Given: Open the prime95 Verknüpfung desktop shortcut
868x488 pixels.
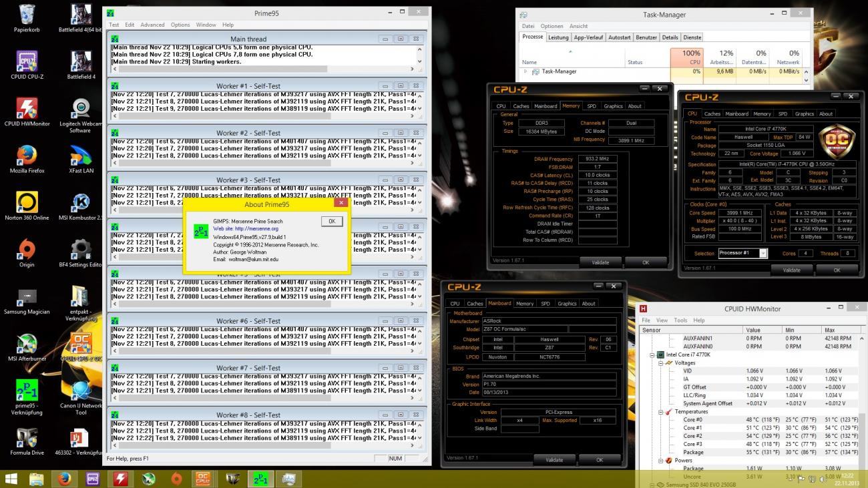Looking at the screenshot, I should click(27, 397).
